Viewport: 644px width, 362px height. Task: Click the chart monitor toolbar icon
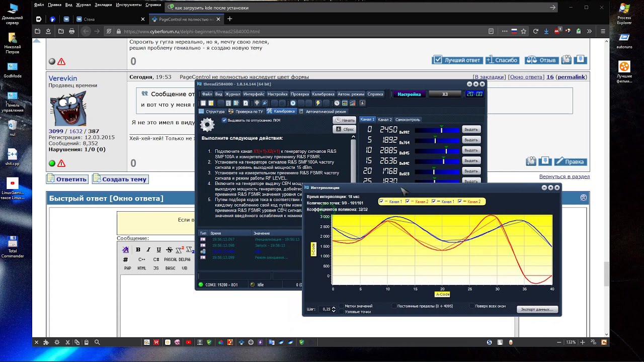tap(345, 103)
